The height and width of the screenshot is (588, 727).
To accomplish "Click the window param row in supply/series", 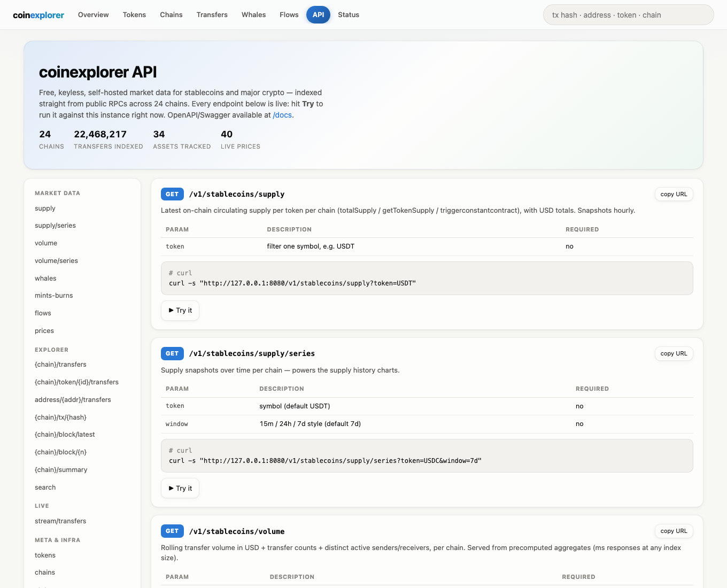I will 427,424.
